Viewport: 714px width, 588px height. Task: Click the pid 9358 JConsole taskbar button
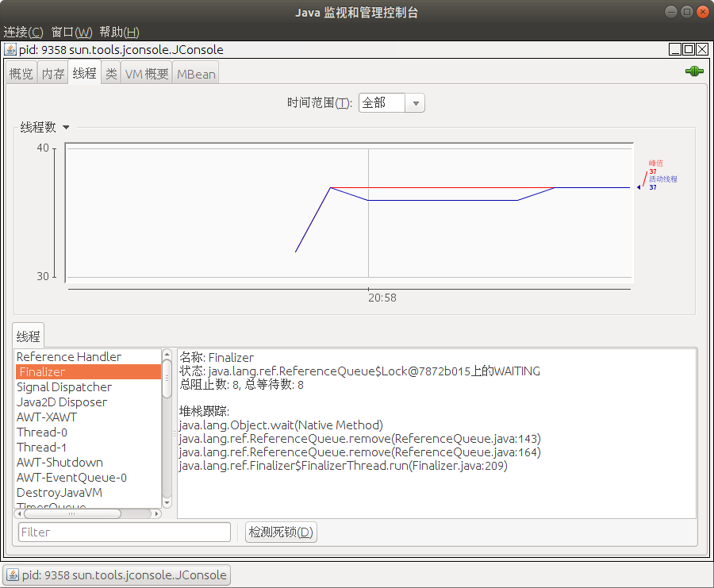117,575
